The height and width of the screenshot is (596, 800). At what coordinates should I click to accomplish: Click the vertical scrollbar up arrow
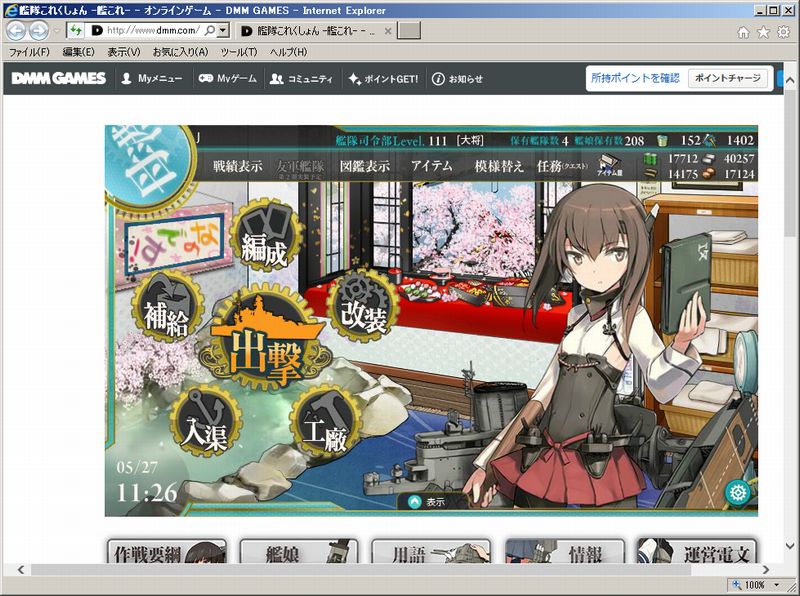tap(790, 81)
